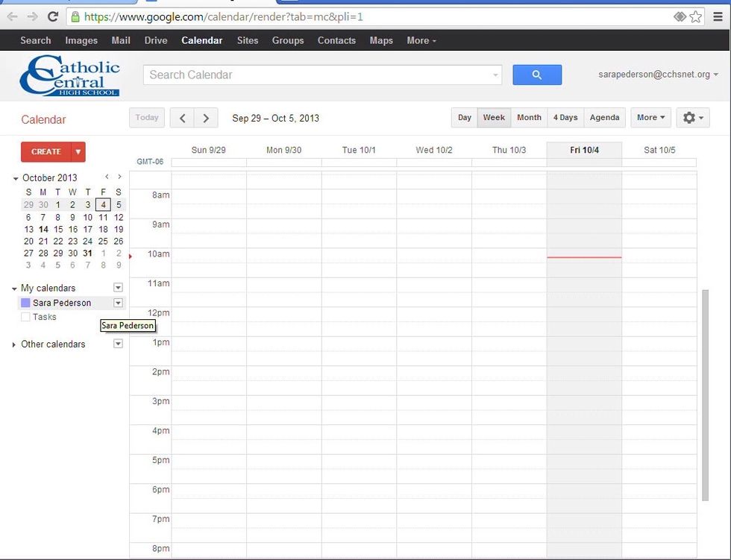Go back a month in the mini calendar
731x560 pixels.
pos(107,177)
